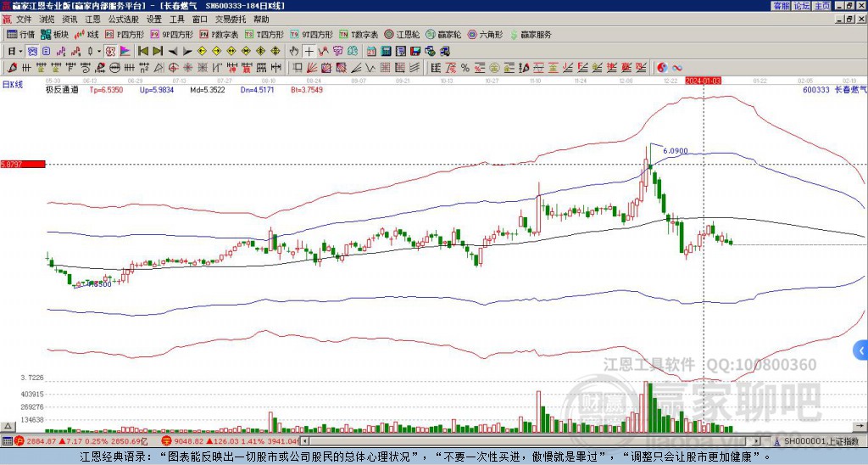
Task: Open the 江恩 menu
Action: coord(92,19)
